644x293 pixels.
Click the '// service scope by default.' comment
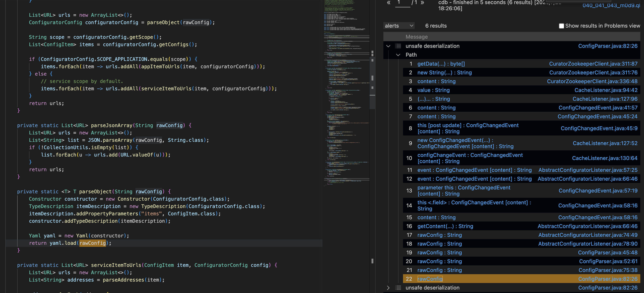(x=82, y=82)
